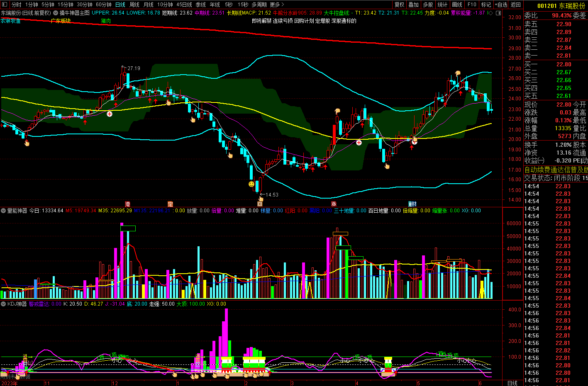Toggle 叠加 overlay mode
The width and height of the screenshot is (588, 386).
[x=413, y=5]
